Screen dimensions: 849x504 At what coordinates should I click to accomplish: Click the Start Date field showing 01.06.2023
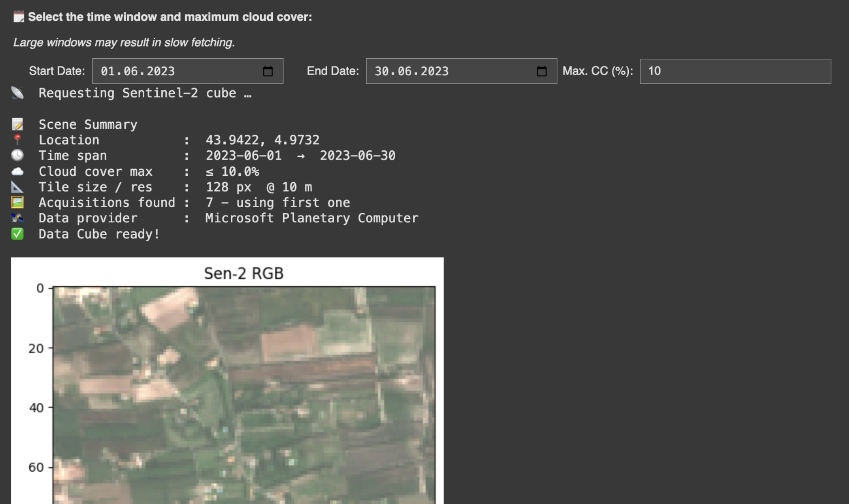click(188, 71)
